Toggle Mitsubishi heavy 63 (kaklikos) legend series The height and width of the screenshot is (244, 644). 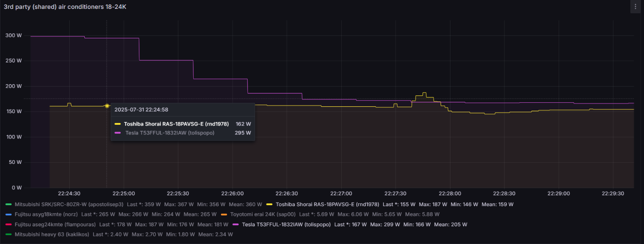point(52,234)
